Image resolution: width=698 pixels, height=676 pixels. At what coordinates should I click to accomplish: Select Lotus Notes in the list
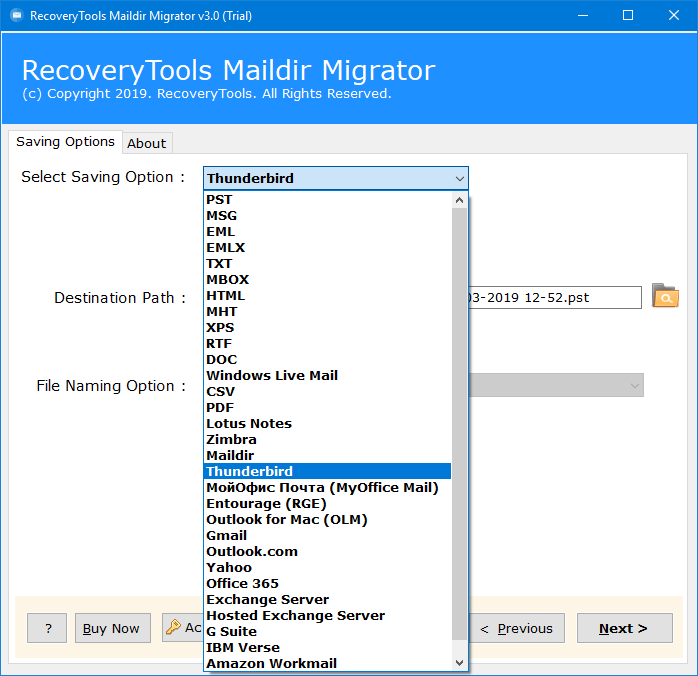327,424
